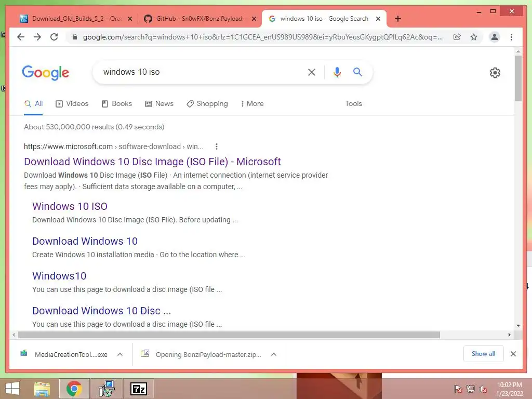Screen dimensions: 532x399
Task: Open a new browser tab
Action: pyautogui.click(x=398, y=19)
